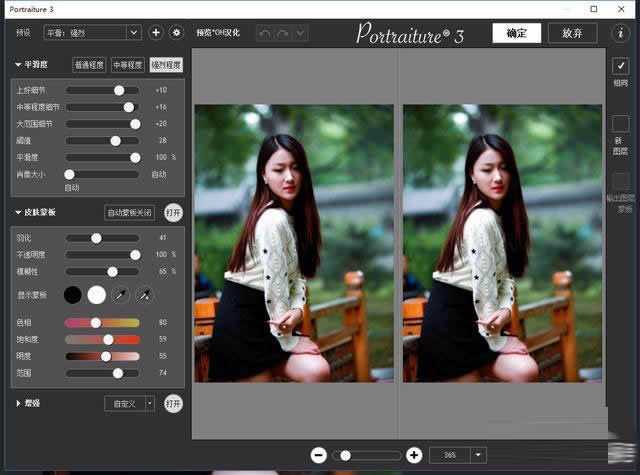The width and height of the screenshot is (640, 475).
Task: Click the add preset plus icon
Action: tap(155, 32)
